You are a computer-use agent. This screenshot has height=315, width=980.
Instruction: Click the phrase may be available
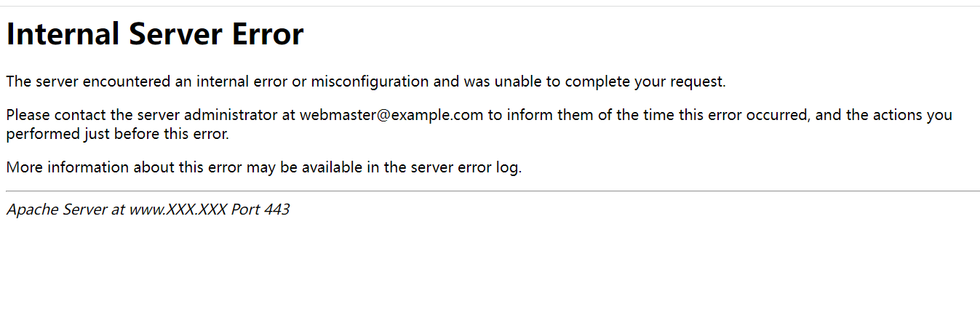coord(303,167)
